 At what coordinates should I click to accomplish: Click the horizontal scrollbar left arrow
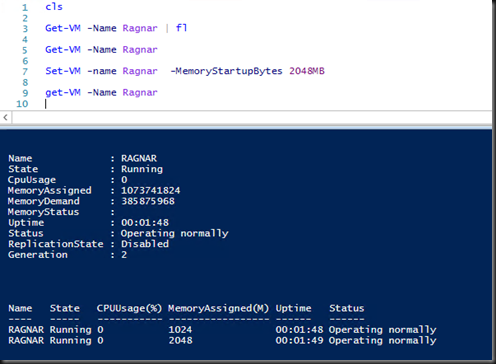(5, 117)
